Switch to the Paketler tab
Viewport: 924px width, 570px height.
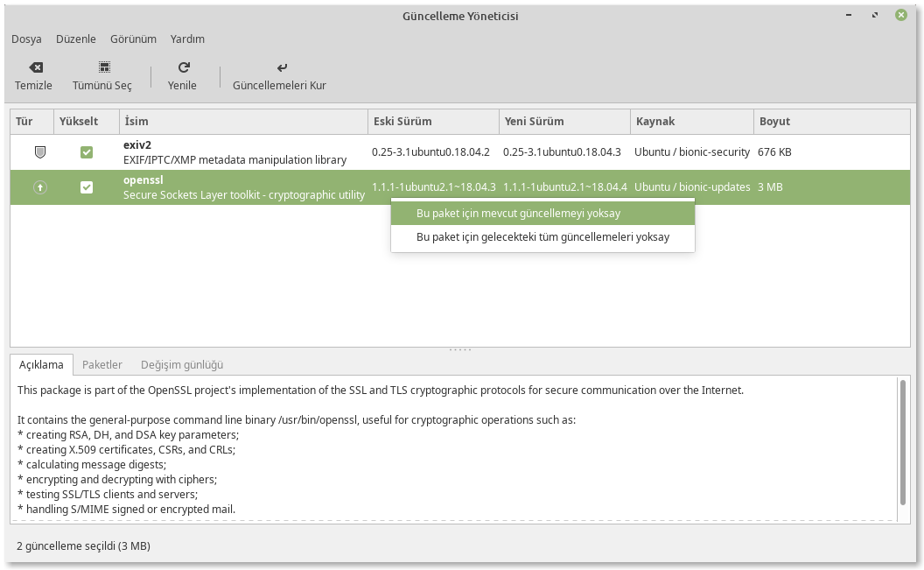102,365
